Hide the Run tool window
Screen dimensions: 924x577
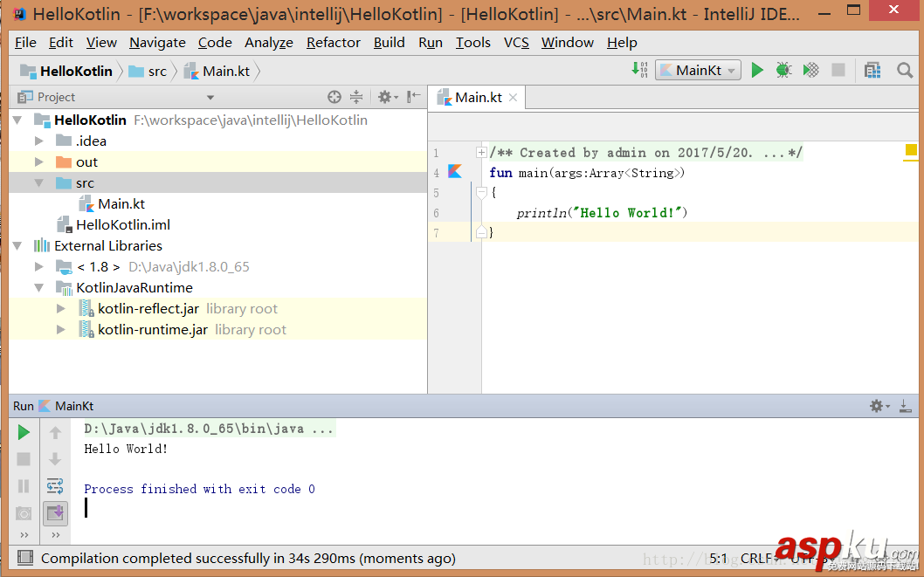coord(906,406)
